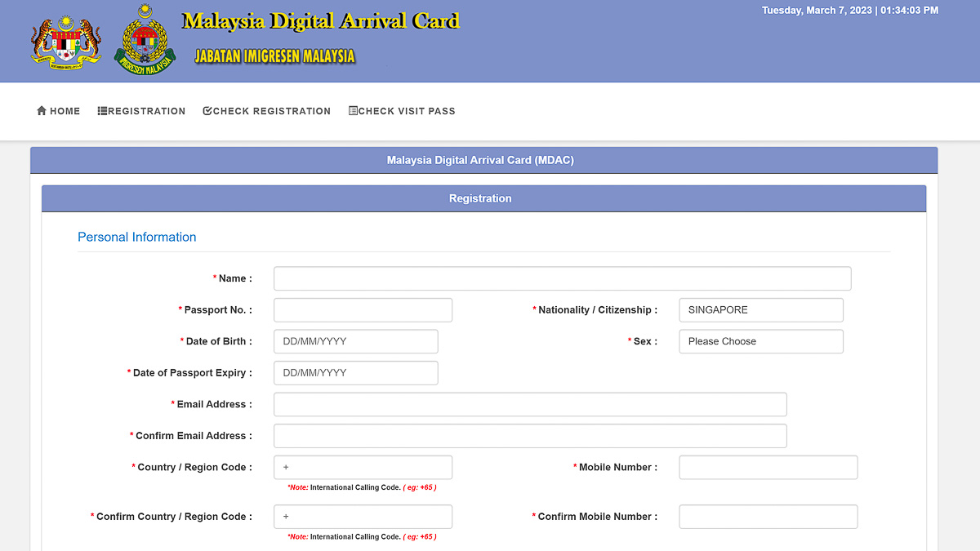Focus the Name input field
Viewport: 980px width, 551px height.
coord(562,278)
